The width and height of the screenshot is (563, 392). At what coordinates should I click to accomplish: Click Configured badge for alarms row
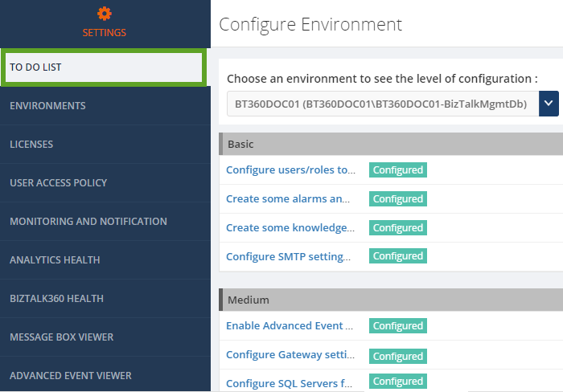(x=398, y=198)
